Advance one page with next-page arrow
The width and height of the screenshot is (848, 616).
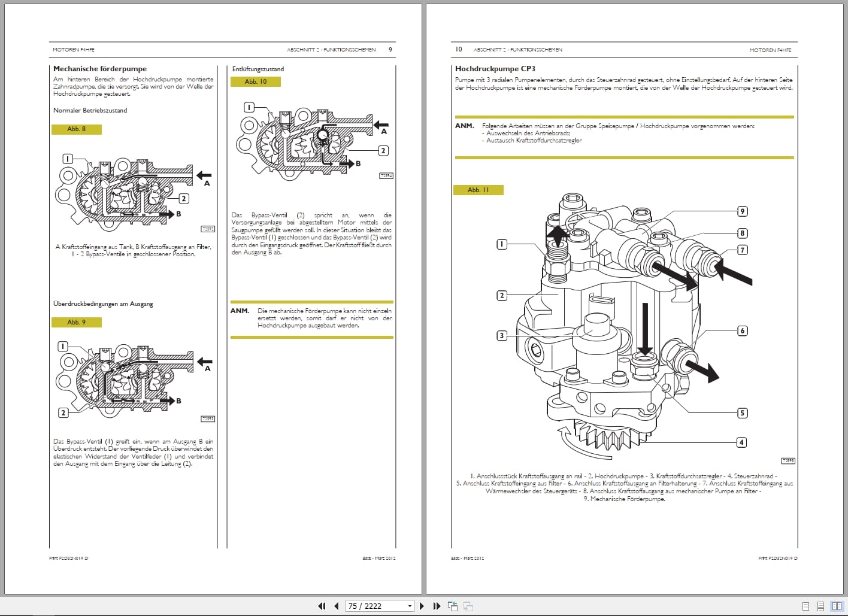(422, 606)
